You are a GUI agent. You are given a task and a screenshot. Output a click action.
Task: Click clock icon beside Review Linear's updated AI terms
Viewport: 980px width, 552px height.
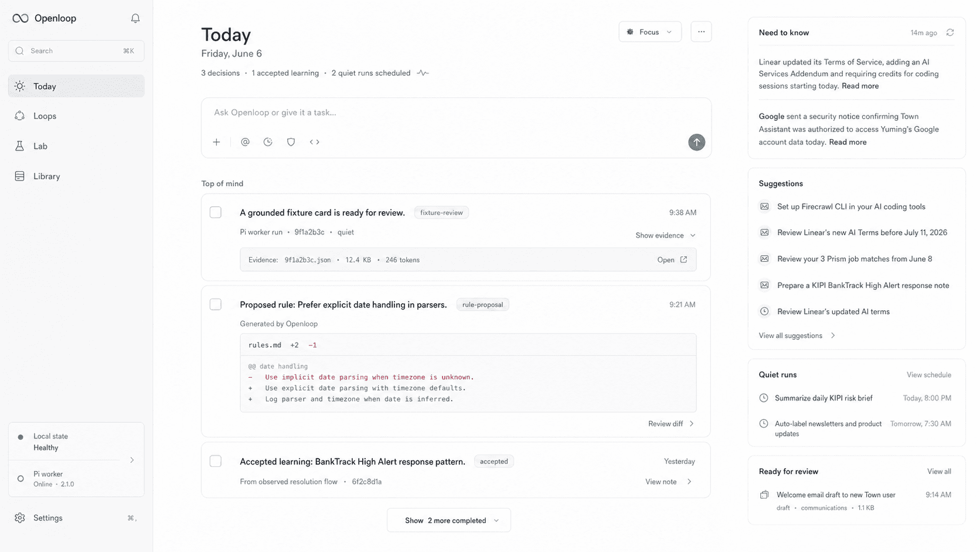764,311
